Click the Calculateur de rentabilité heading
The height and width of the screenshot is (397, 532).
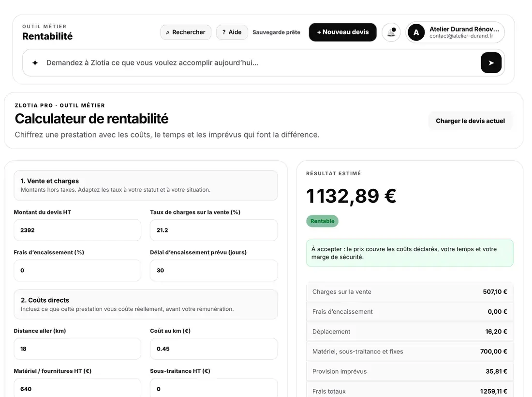(91, 119)
